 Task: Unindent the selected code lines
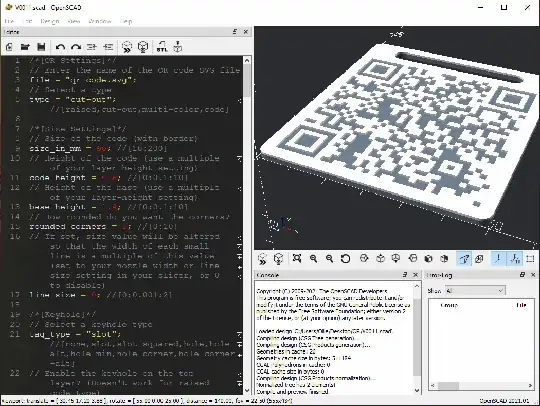pos(92,47)
